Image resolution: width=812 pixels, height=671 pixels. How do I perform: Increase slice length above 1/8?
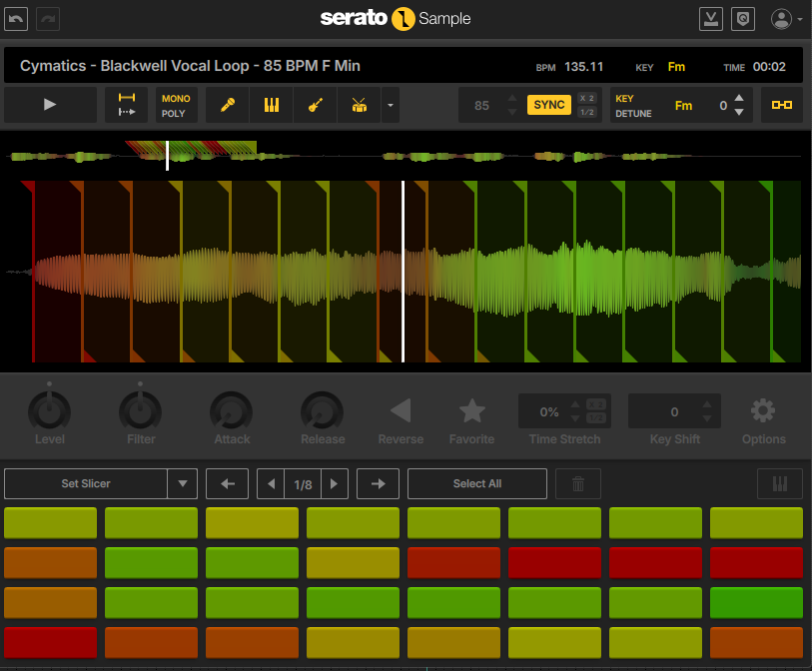coord(334,483)
